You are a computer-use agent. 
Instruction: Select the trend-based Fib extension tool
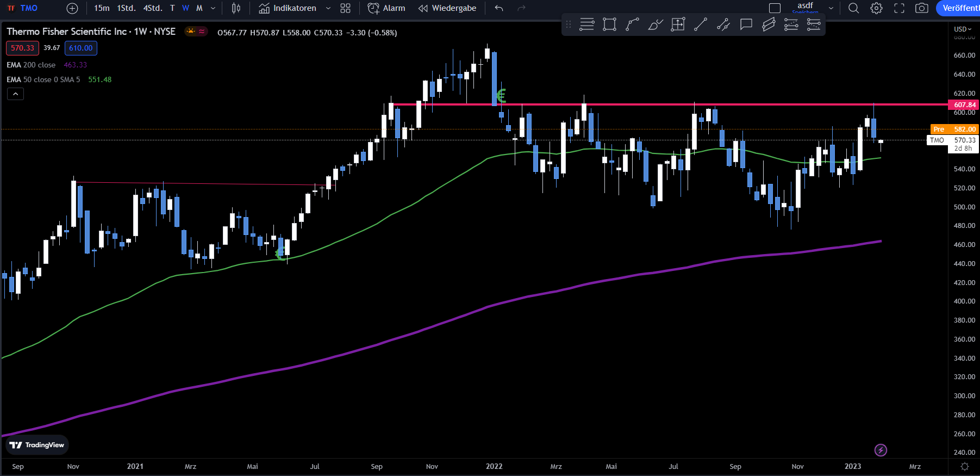[x=814, y=24]
